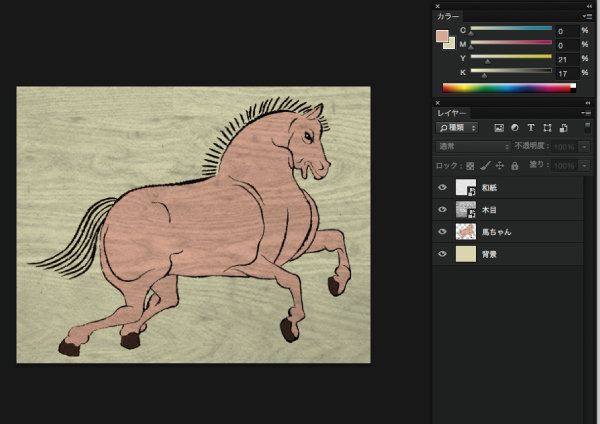Click the foreground color swatch
Image resolution: width=600 pixels, height=424 pixels.
pos(442,36)
